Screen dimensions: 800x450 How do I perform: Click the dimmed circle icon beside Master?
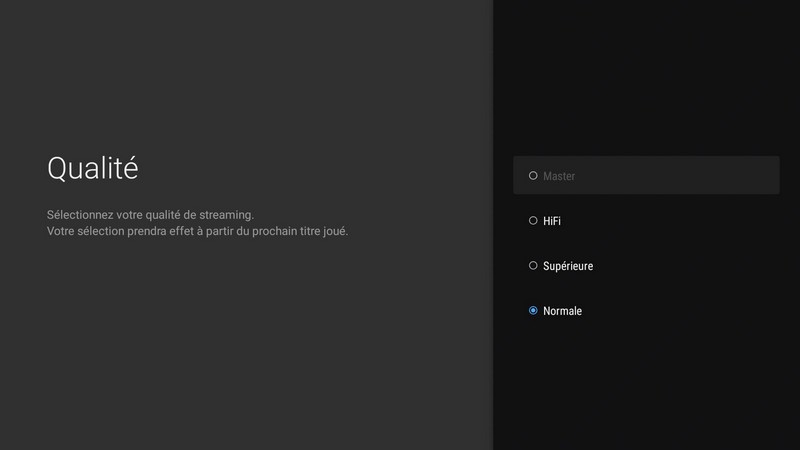point(533,176)
